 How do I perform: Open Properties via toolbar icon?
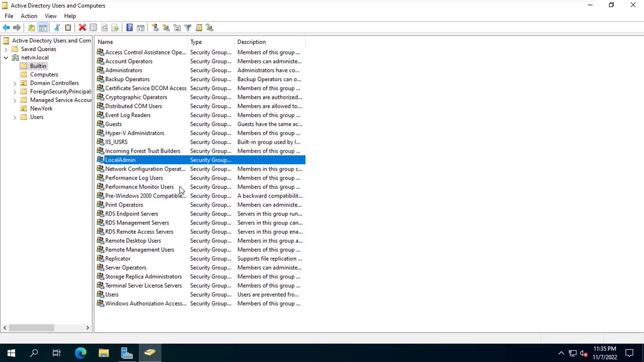[93, 28]
